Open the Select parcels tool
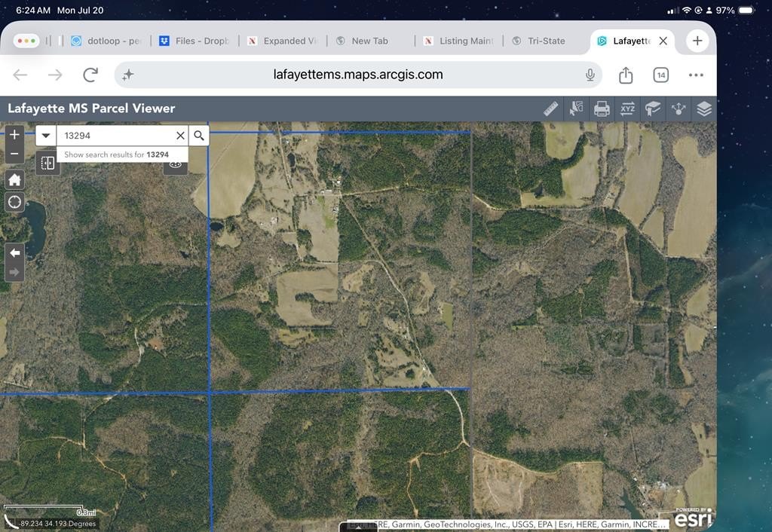The width and height of the screenshot is (772, 532). (575, 109)
